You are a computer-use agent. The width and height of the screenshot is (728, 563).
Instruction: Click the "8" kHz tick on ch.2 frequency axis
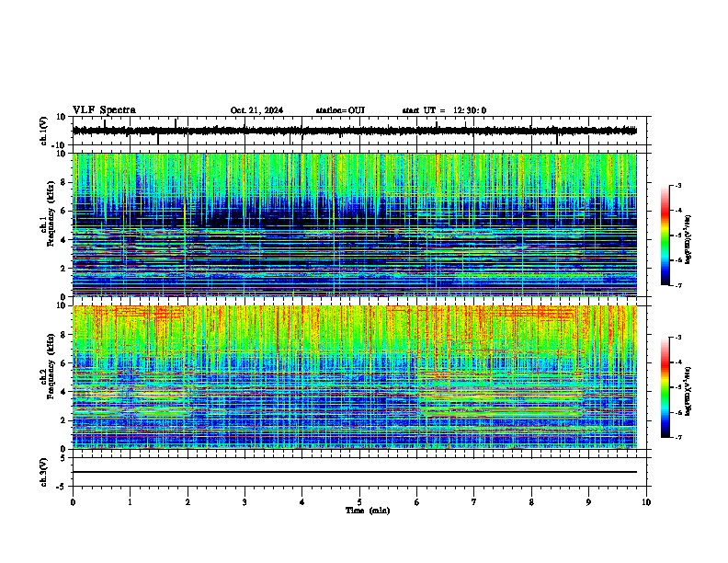[64, 335]
